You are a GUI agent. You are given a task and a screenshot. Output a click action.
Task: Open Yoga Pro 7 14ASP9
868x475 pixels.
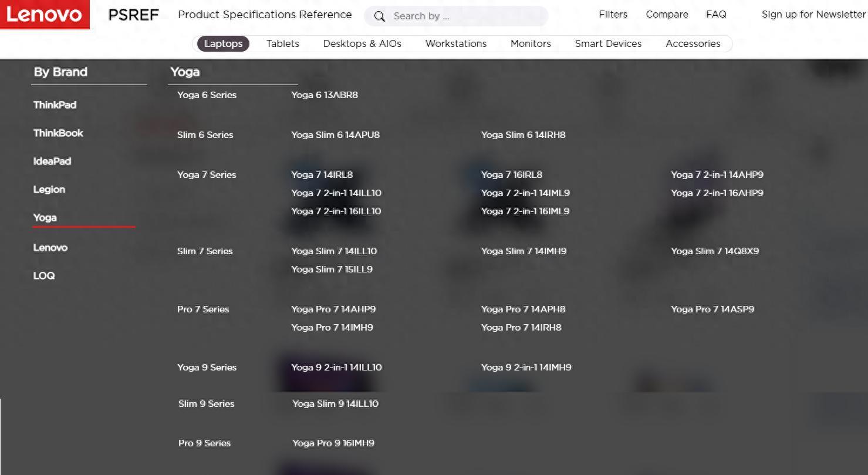712,309
